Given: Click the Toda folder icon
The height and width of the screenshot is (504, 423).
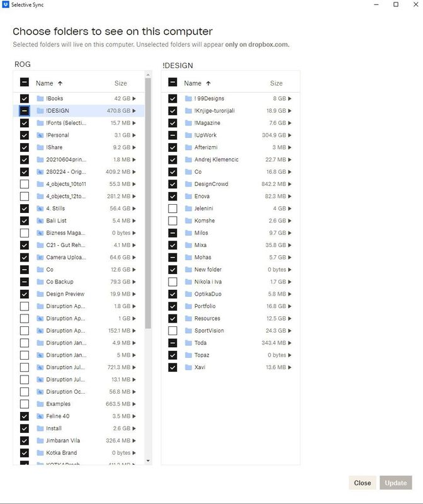Looking at the screenshot, I should click(x=189, y=343).
